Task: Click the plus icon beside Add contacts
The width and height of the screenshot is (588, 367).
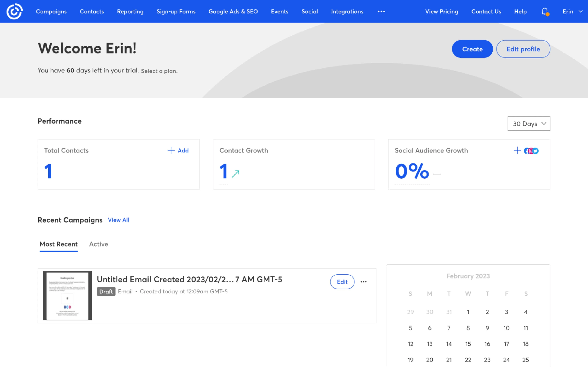Action: [x=171, y=150]
